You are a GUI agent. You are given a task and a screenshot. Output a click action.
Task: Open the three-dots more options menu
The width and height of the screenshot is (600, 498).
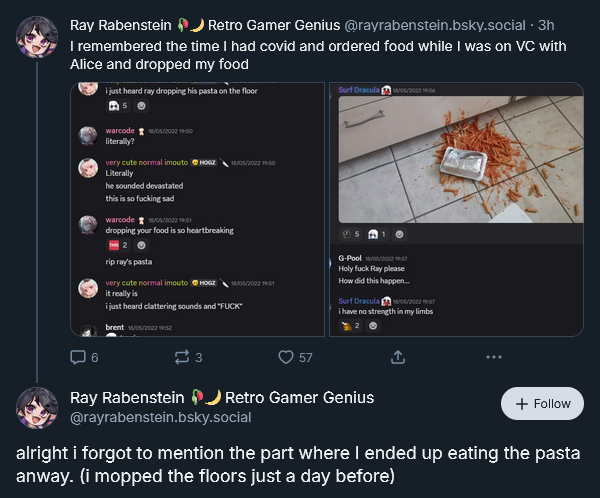493,357
